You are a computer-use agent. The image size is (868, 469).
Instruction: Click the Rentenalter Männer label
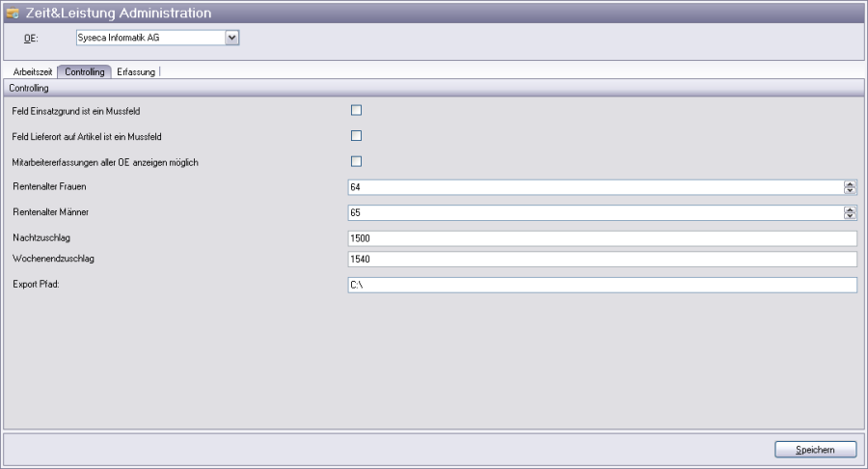(50, 212)
